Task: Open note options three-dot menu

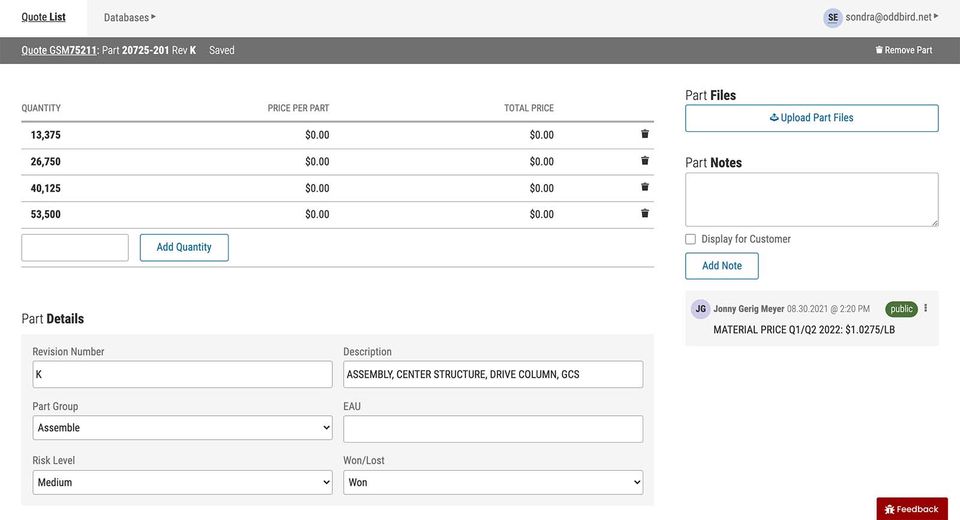Action: pyautogui.click(x=925, y=309)
